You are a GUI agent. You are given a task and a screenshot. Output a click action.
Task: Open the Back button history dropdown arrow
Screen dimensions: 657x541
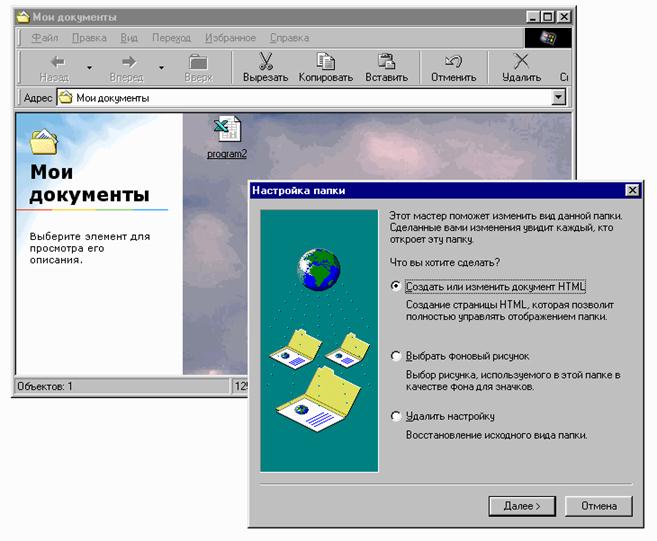pos(89,68)
